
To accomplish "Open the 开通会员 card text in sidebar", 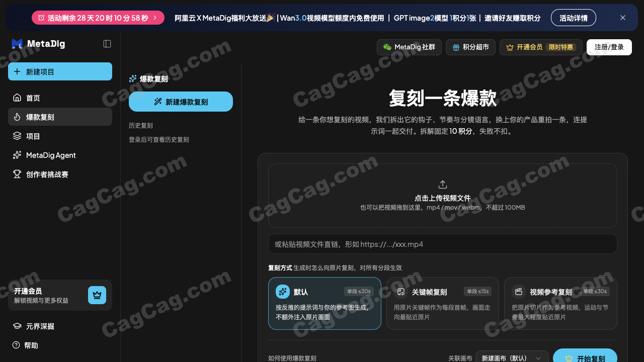I will (41, 296).
